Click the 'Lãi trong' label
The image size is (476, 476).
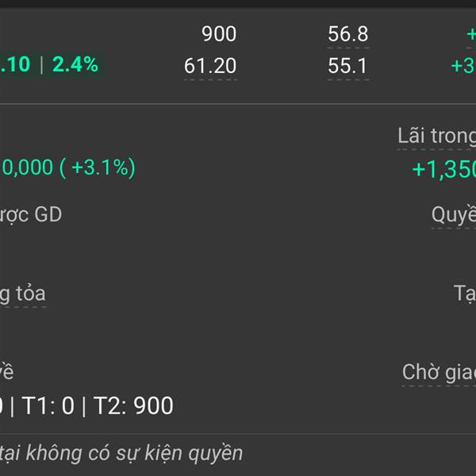click(436, 136)
